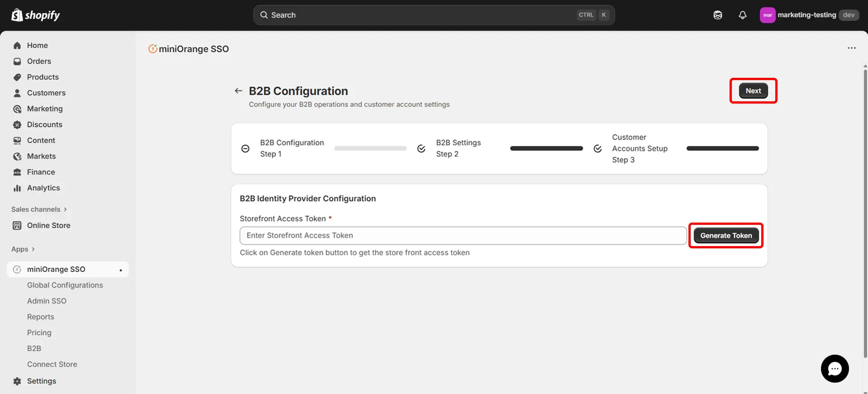The height and width of the screenshot is (394, 868).
Task: Click the miniOrange logo in app header
Action: coord(153,49)
